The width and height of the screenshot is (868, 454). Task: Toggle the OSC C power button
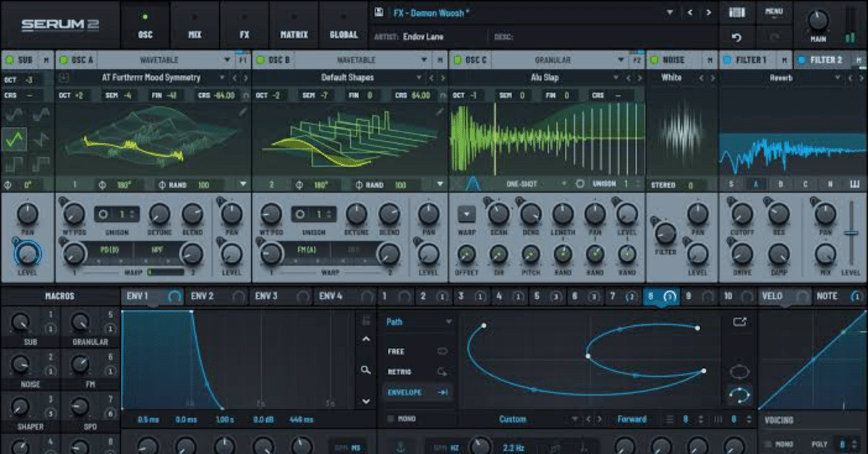click(456, 59)
